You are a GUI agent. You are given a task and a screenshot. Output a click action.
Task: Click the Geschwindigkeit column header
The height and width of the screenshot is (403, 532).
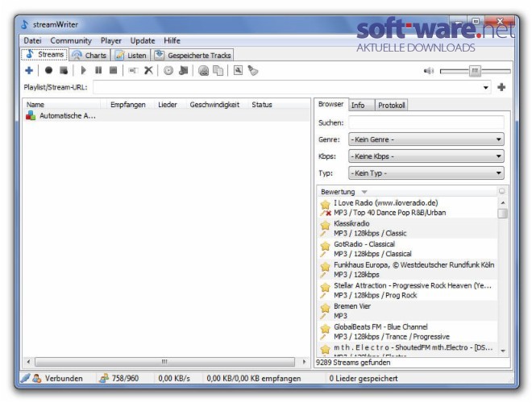[x=214, y=105]
